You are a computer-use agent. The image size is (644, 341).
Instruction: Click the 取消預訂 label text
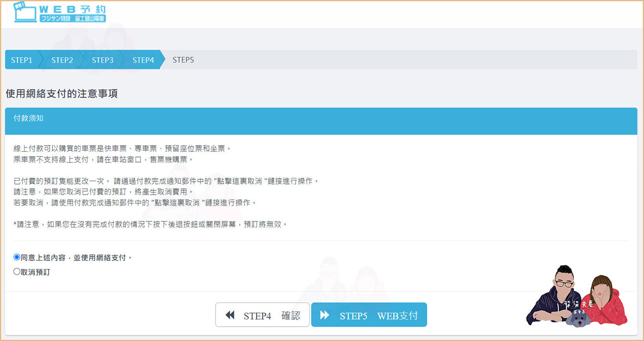click(x=35, y=272)
